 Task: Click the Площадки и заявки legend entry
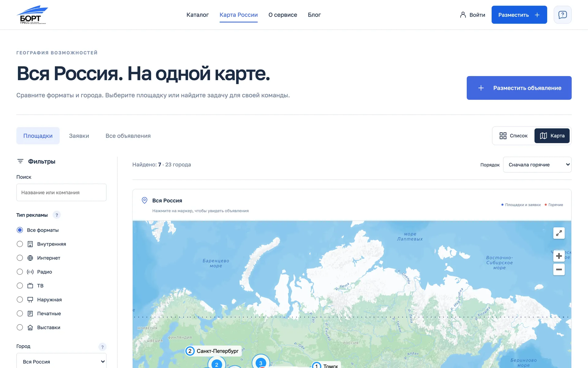521,205
